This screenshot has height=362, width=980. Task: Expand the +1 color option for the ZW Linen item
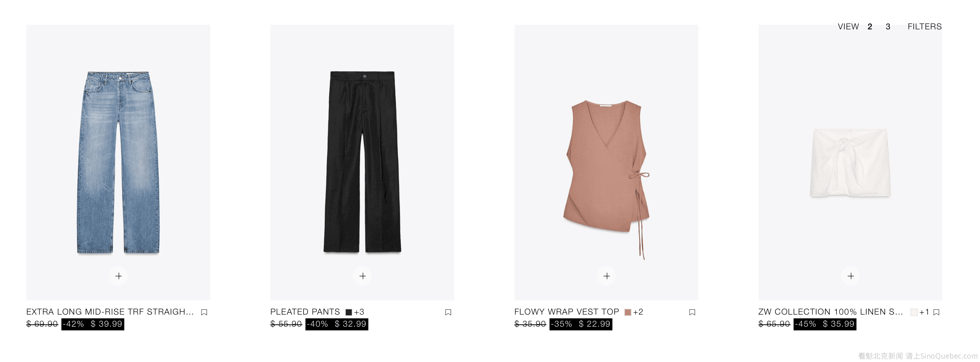(924, 312)
